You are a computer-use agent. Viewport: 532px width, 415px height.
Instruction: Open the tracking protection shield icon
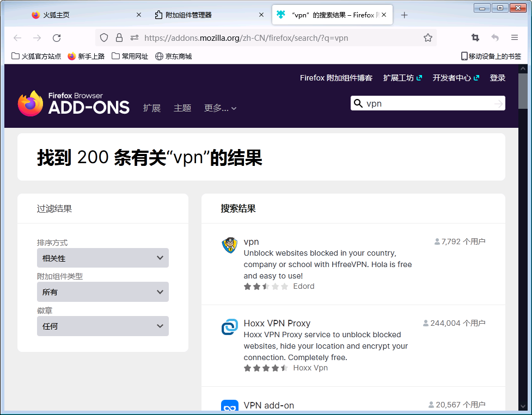tap(104, 38)
